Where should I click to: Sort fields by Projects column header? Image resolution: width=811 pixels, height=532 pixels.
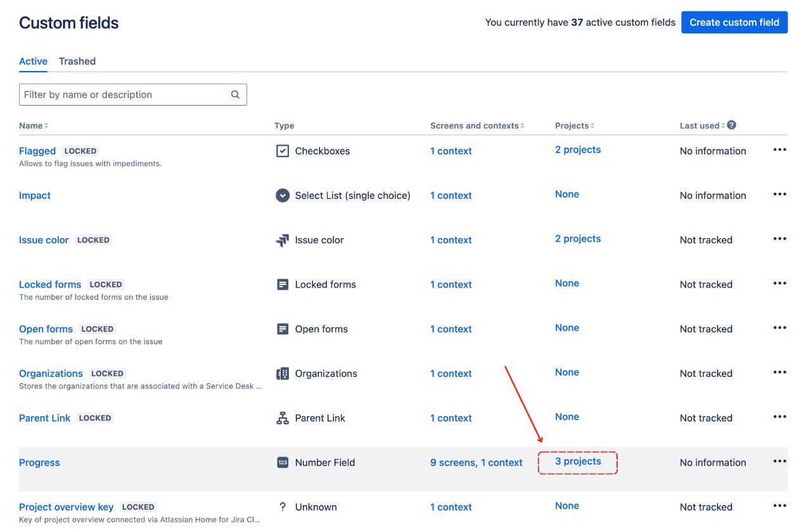[574, 126]
